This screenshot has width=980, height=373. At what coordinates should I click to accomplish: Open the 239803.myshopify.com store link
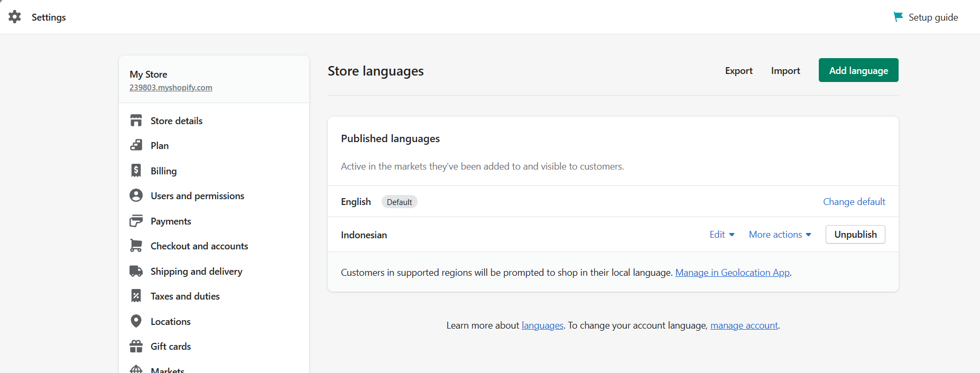[171, 88]
